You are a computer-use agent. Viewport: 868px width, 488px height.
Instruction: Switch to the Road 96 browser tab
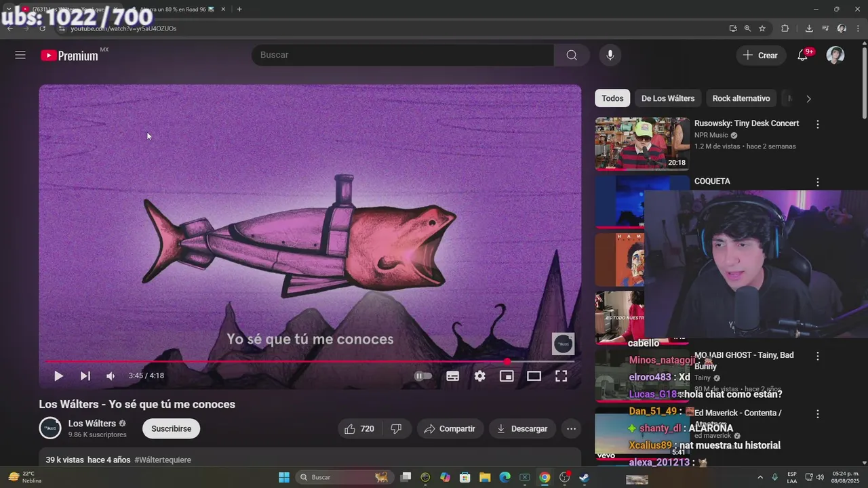(x=178, y=9)
